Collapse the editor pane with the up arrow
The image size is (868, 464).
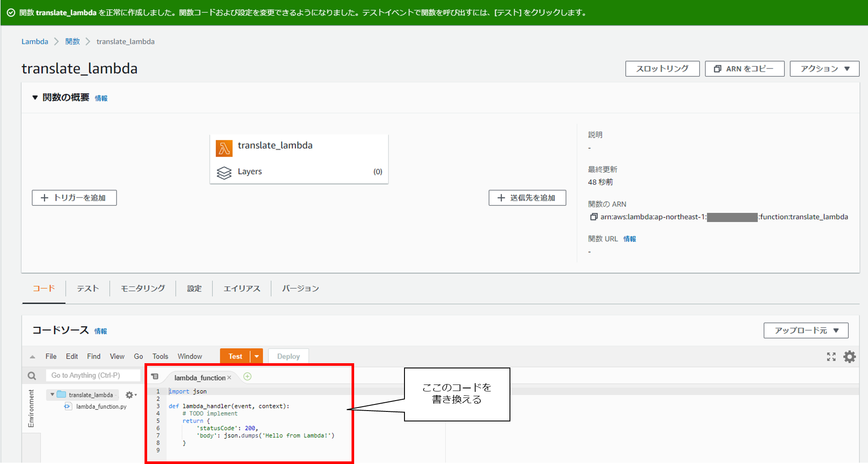coord(31,356)
